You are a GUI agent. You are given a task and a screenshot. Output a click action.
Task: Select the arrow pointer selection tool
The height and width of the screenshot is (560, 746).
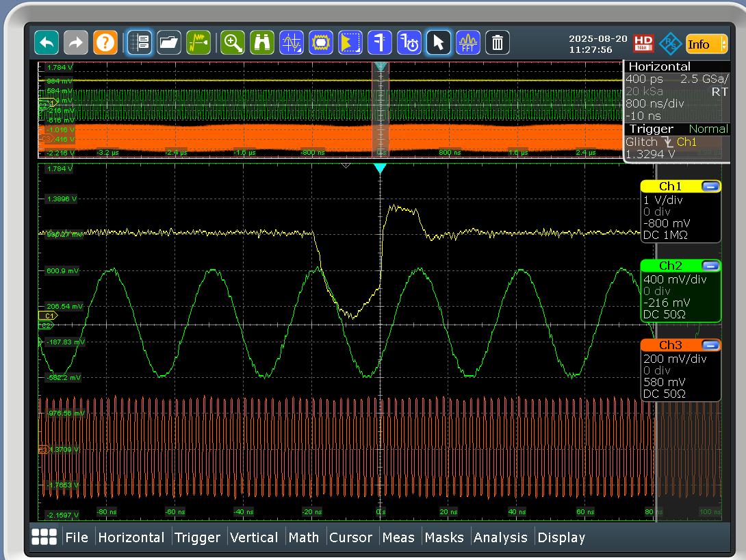(439, 43)
